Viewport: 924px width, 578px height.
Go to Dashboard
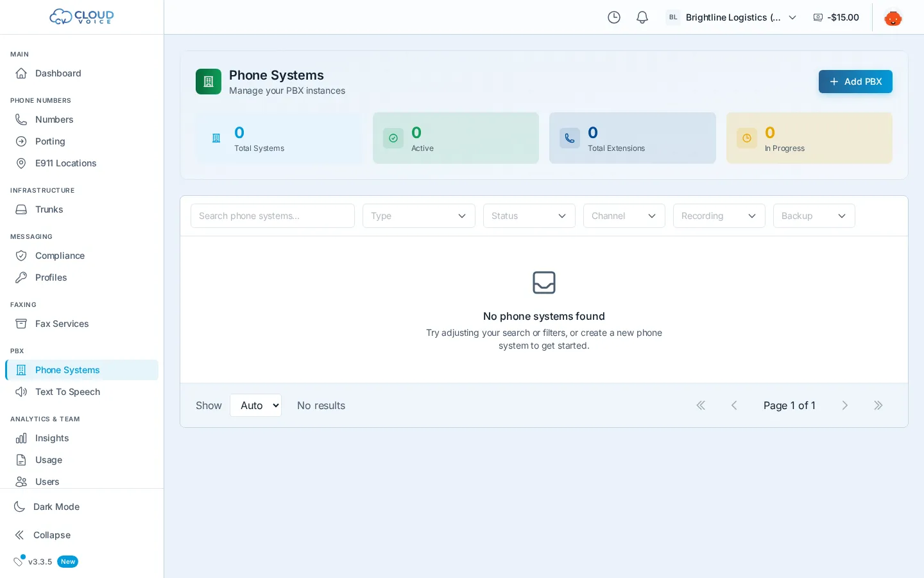81,73
